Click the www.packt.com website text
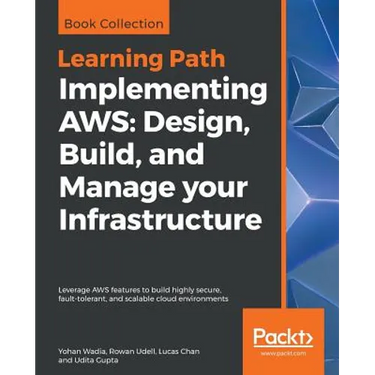The image size is (375, 375). [283, 353]
